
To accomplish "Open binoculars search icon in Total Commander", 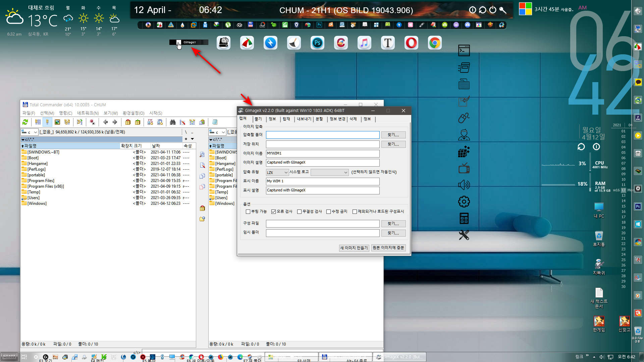I will click(x=173, y=122).
